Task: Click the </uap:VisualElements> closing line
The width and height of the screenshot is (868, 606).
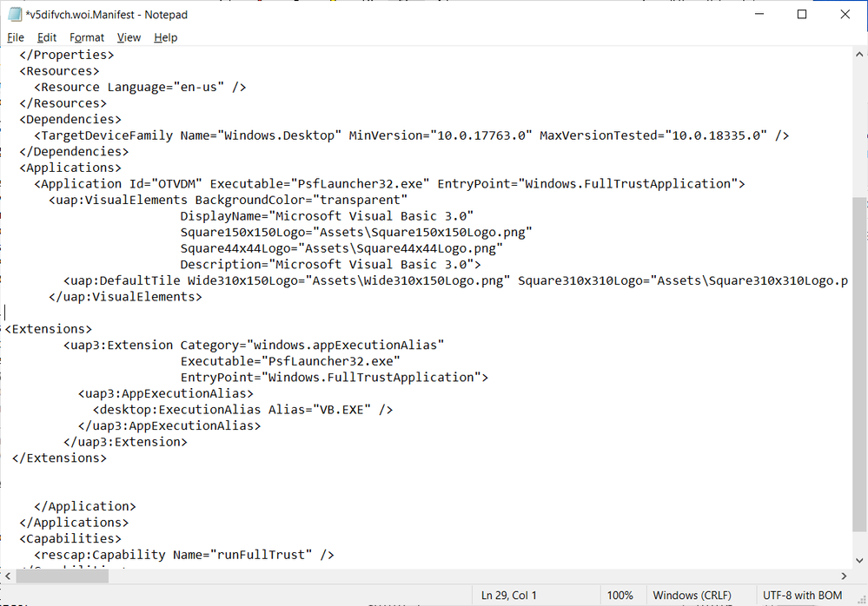Action: 125,296
